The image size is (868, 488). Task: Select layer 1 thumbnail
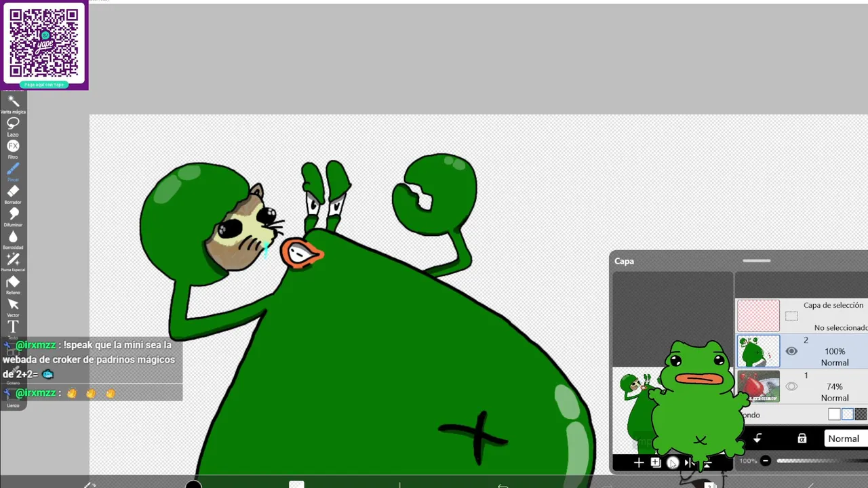tap(758, 386)
